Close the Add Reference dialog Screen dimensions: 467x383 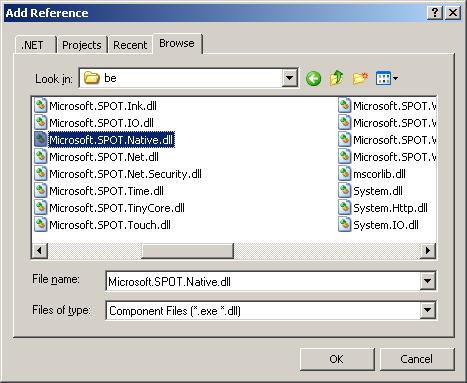click(x=453, y=13)
